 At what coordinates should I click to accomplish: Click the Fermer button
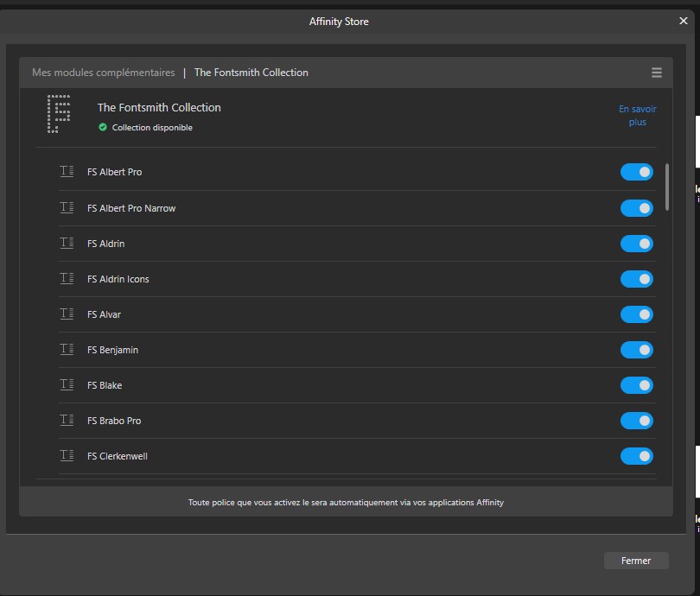click(x=636, y=561)
